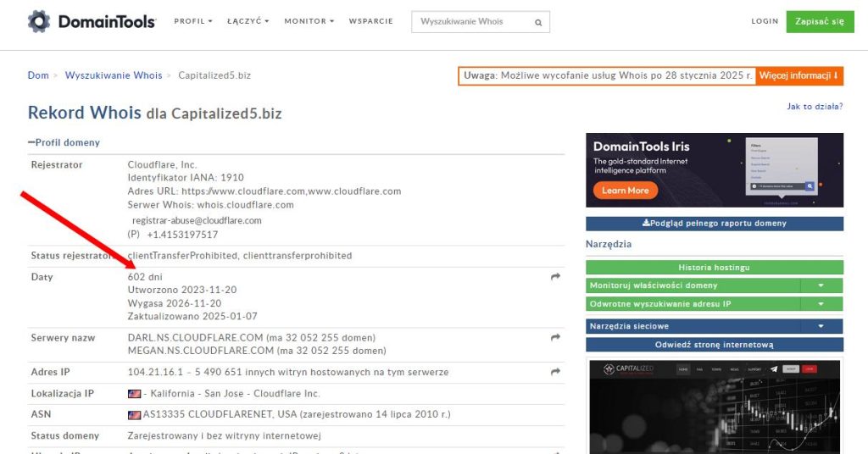Open the Capitalized website preview thumbnail
The height and width of the screenshot is (454, 868).
[714, 407]
